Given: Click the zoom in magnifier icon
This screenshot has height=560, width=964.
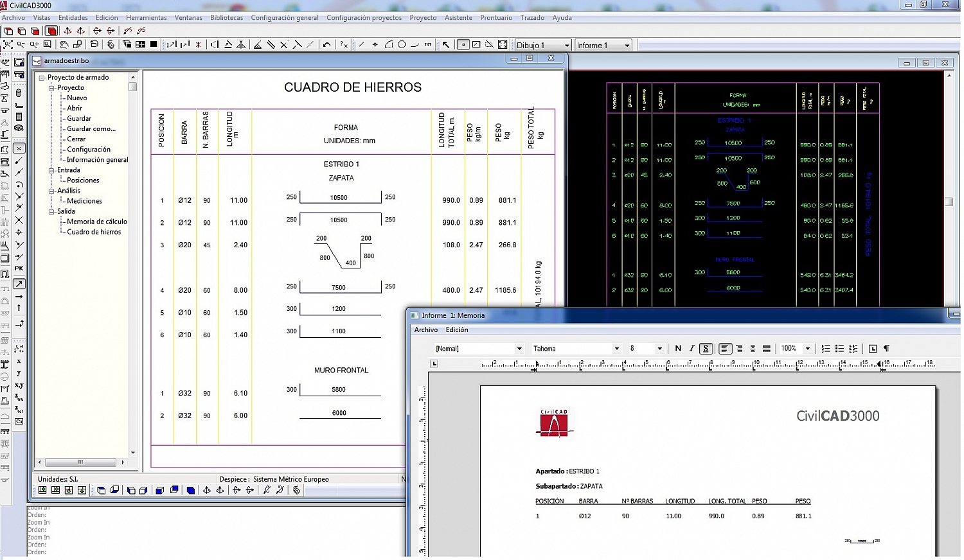Looking at the screenshot, I should [x=34, y=44].
